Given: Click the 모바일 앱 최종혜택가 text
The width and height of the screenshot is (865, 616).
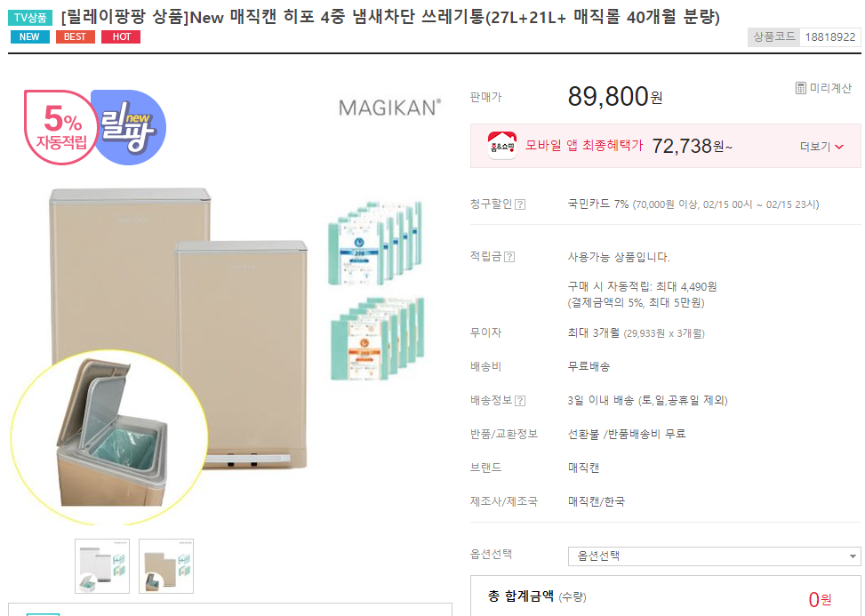Looking at the screenshot, I should point(584,146).
